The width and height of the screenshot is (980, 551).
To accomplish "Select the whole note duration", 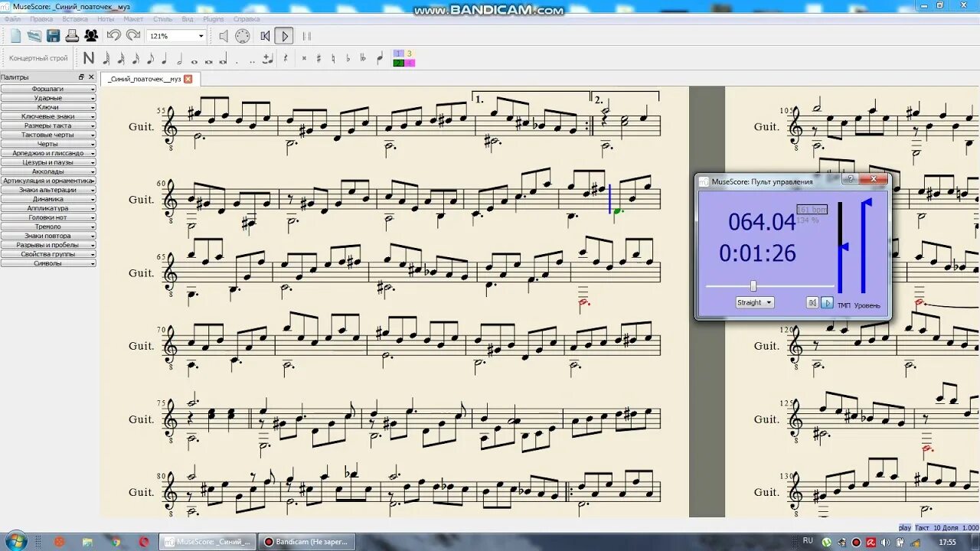I will point(194,61).
